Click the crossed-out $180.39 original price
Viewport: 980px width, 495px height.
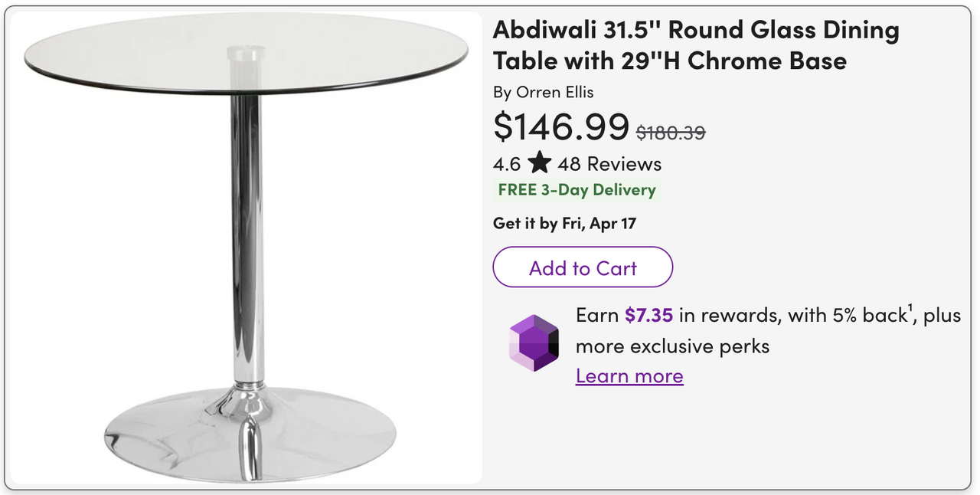tap(671, 133)
